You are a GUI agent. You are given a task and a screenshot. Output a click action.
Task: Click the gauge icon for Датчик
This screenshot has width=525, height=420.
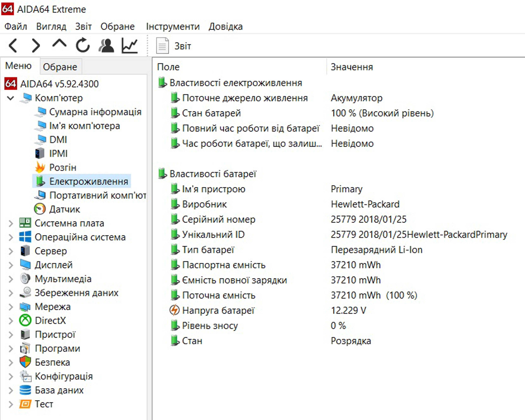coord(40,209)
